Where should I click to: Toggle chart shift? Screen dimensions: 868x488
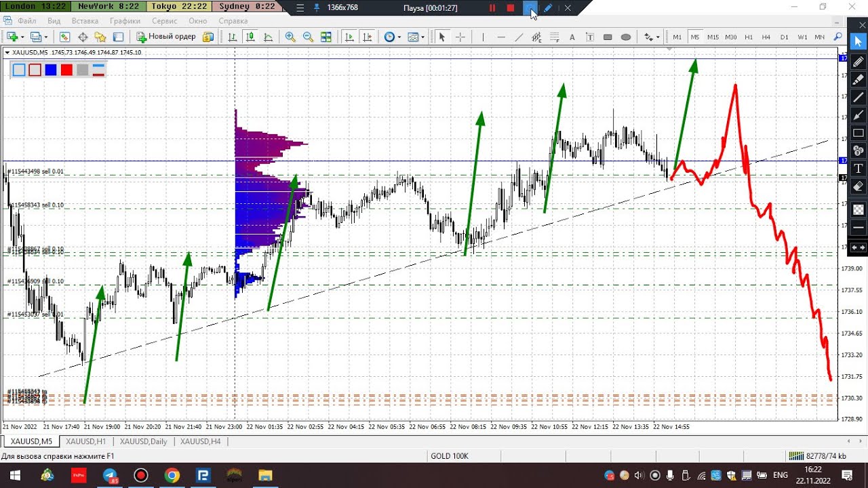tap(368, 37)
